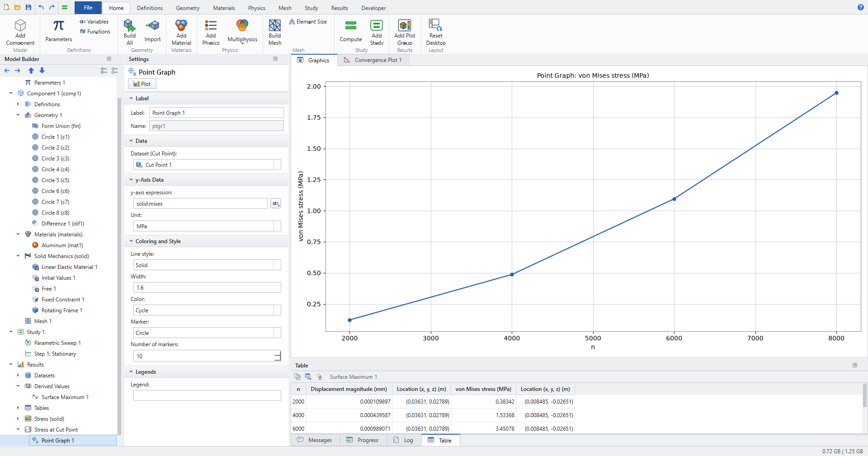This screenshot has width=868, height=456.
Task: Collapse the y-Axis Data section
Action: tap(131, 180)
